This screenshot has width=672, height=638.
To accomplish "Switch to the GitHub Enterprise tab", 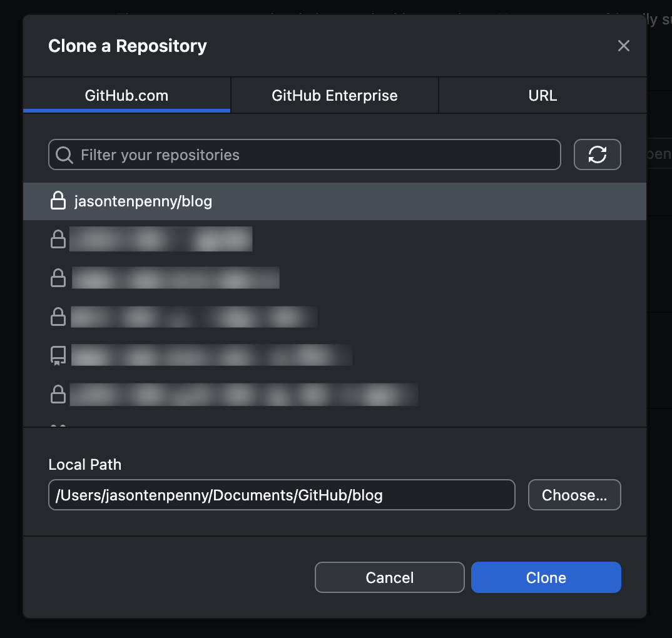I will (334, 95).
